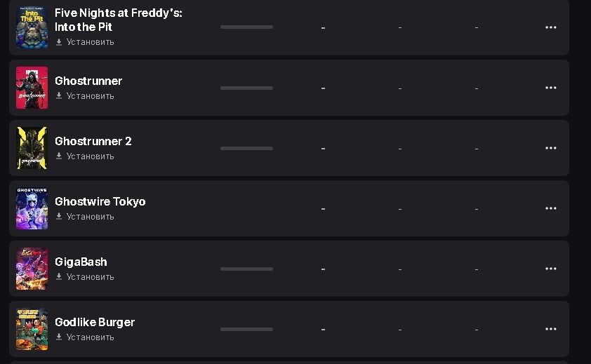Click download icon under Ghostwire Tokyo
This screenshot has width=591, height=364.
[x=59, y=217]
